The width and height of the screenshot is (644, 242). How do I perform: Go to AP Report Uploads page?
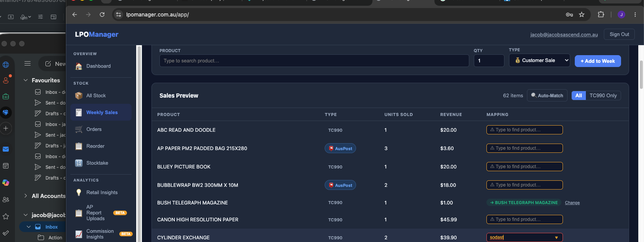tap(96, 213)
